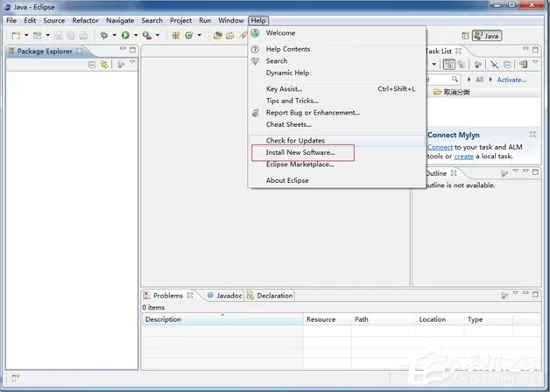
Task: Switch to the Javadoc tab
Action: click(225, 296)
